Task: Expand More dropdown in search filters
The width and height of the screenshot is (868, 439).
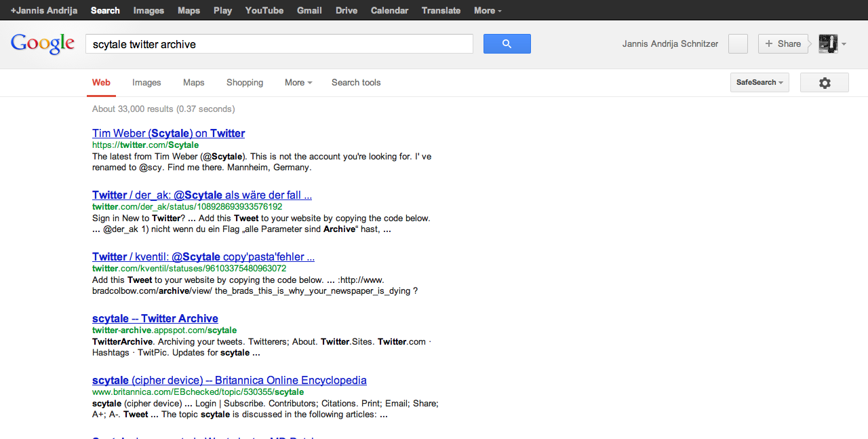Action: click(x=298, y=83)
